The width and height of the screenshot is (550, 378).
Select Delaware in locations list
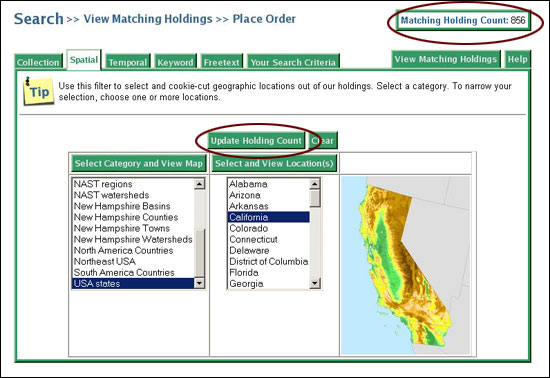[x=269, y=250]
